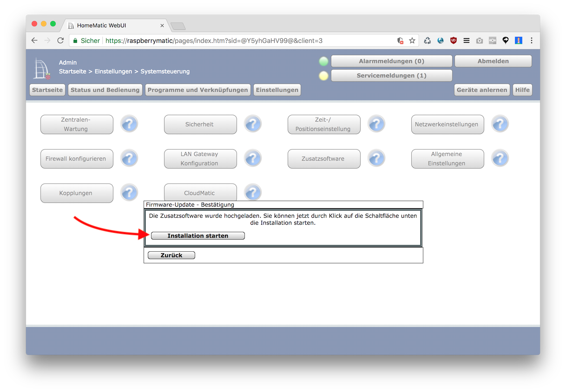This screenshot has width=566, height=392.
Task: Open the help icon next to Sicherheit
Action: pyautogui.click(x=253, y=124)
